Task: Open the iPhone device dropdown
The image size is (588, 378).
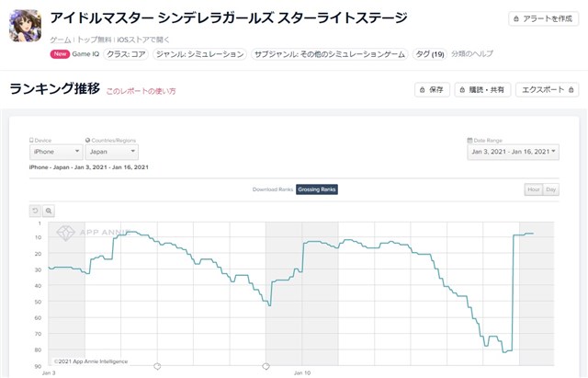Action: click(56, 152)
